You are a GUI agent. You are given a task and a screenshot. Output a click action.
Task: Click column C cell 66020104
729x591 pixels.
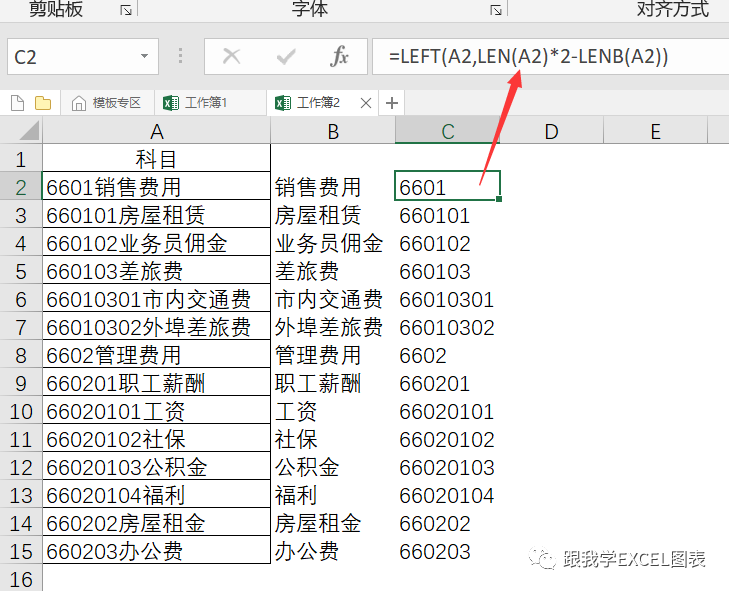[448, 494]
